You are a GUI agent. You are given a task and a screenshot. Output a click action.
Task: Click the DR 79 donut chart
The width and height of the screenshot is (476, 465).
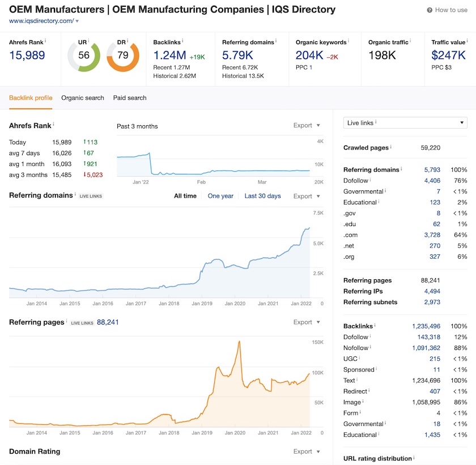[122, 56]
